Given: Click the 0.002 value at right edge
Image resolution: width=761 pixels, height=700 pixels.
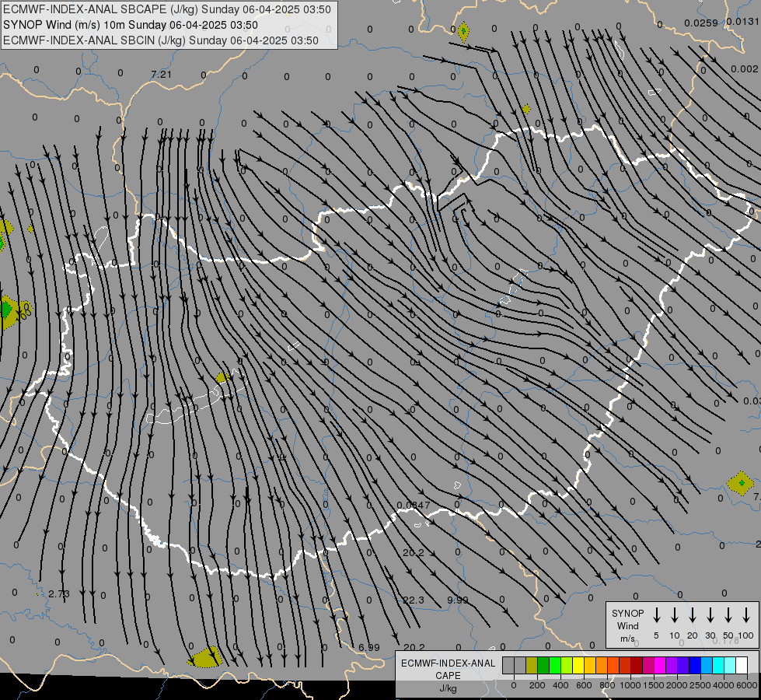Looking at the screenshot, I should click(x=745, y=69).
